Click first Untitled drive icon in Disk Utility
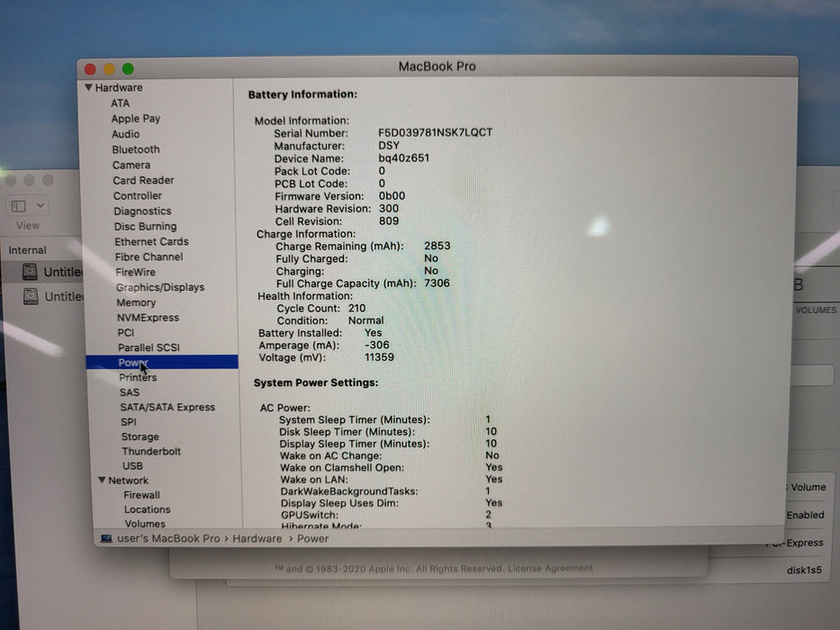The image size is (840, 630). click(x=30, y=272)
